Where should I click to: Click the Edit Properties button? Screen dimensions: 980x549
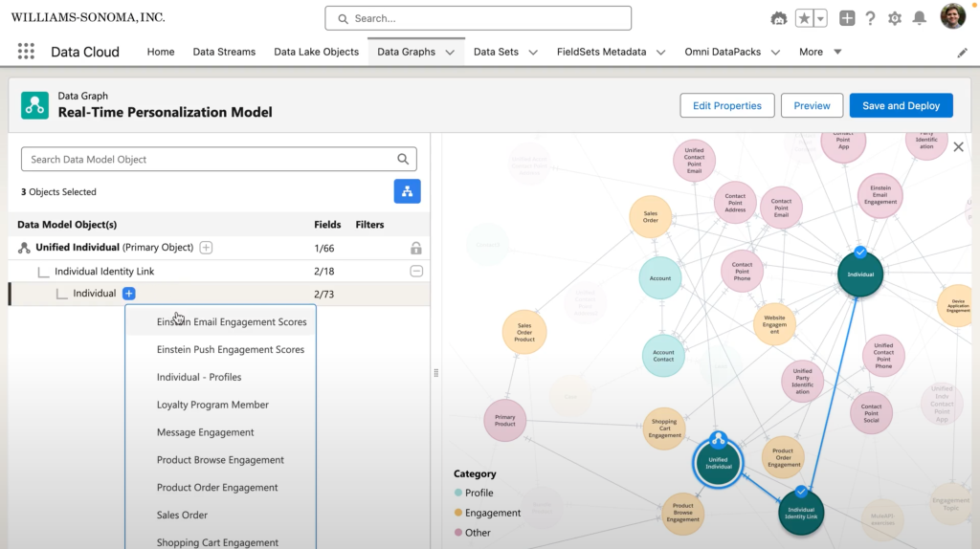pyautogui.click(x=726, y=105)
